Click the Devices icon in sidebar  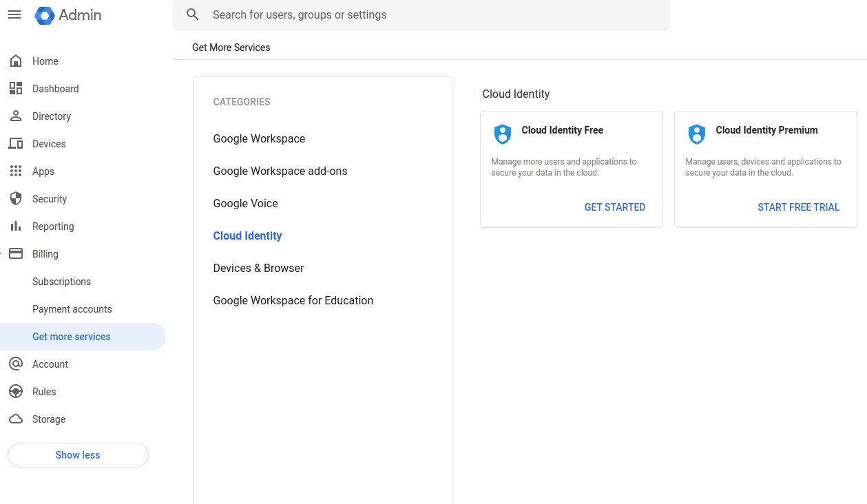pos(16,144)
